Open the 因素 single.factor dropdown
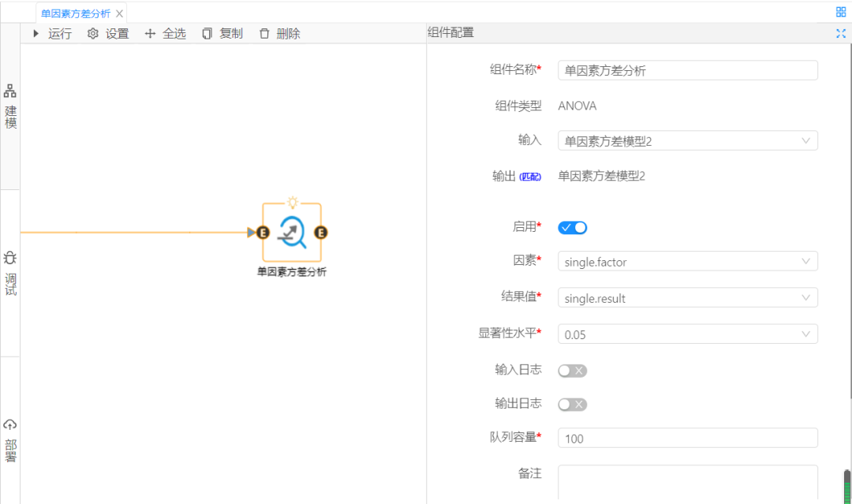 pyautogui.click(x=687, y=261)
